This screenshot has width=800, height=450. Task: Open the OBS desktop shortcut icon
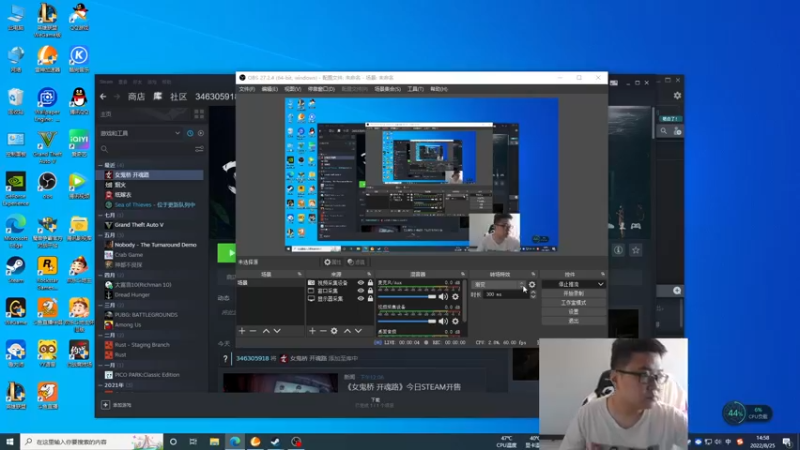[47, 186]
